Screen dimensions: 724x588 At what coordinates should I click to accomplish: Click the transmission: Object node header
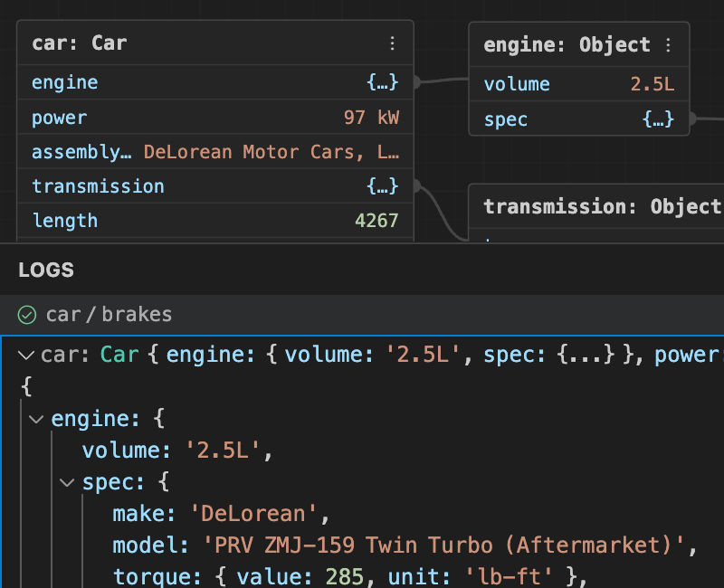tap(597, 206)
